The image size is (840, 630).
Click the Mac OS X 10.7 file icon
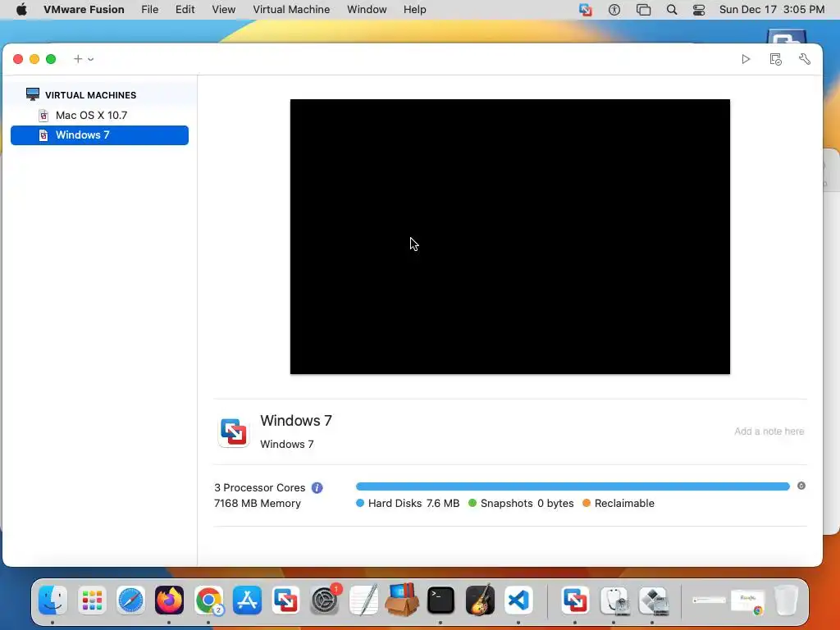click(x=43, y=116)
